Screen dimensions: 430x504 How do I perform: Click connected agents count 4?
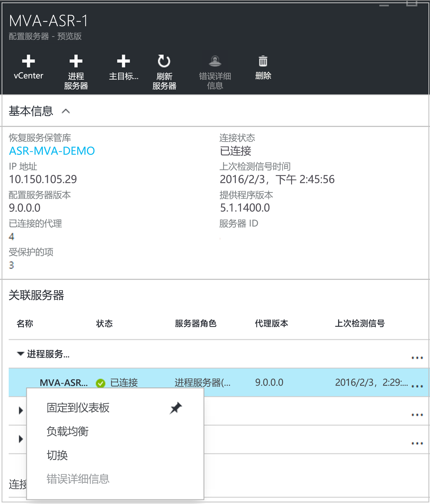pyautogui.click(x=12, y=236)
